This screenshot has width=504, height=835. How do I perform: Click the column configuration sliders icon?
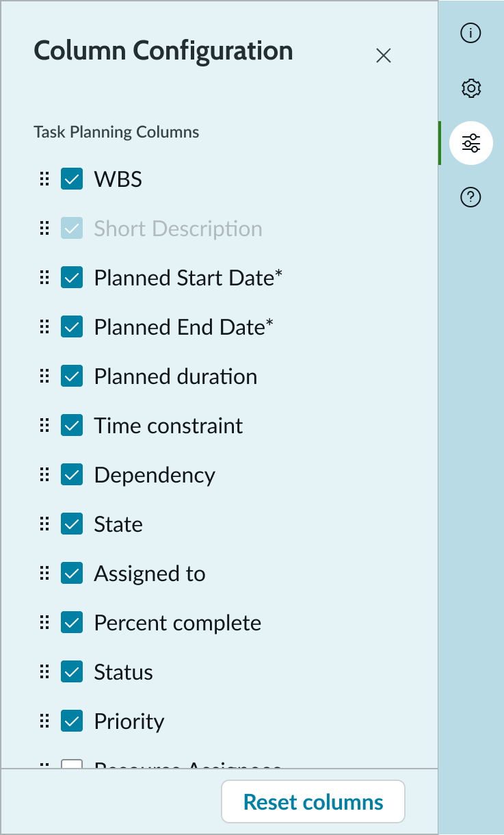tap(470, 143)
